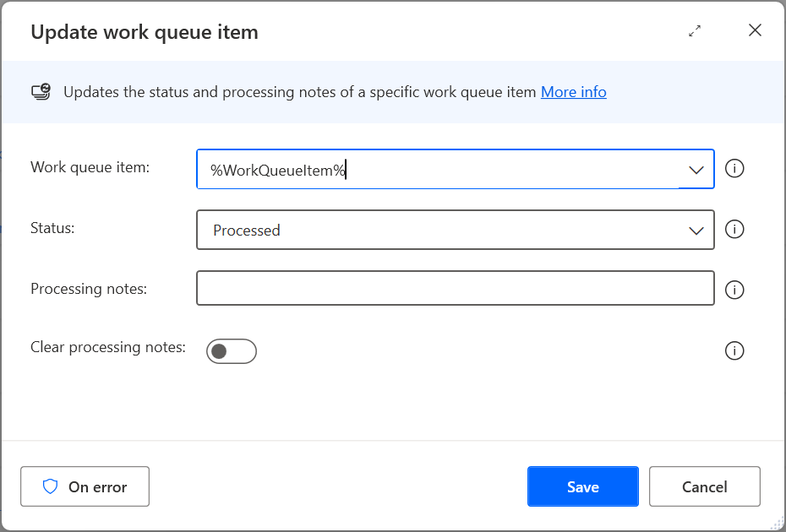Select the Status box showing Processed
Viewport: 786px width, 532px height.
tap(439, 231)
